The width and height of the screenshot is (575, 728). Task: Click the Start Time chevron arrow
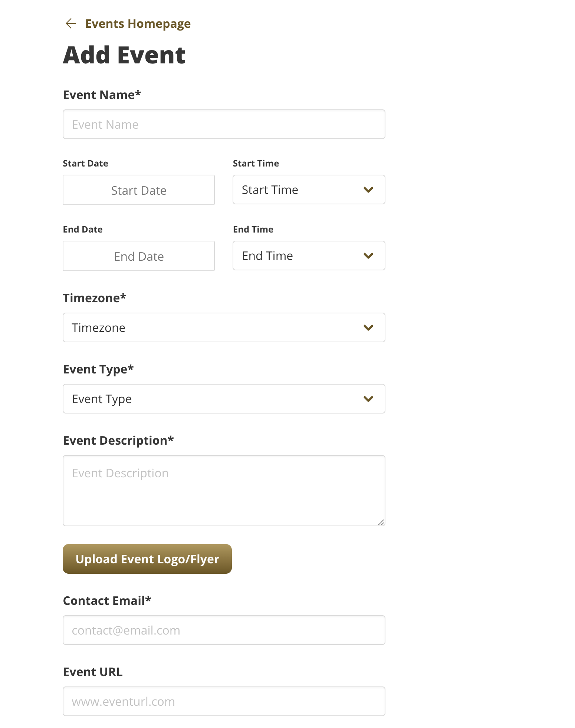(x=368, y=190)
